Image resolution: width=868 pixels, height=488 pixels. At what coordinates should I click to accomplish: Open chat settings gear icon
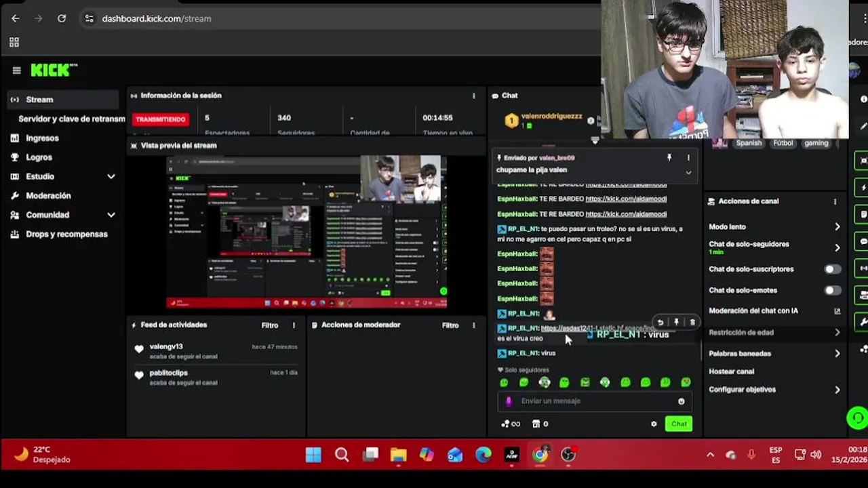[654, 424]
